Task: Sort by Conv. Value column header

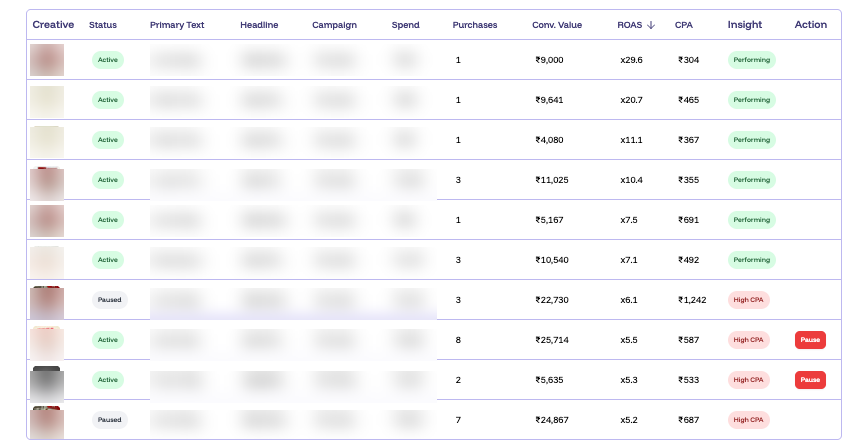Action: 557,25
